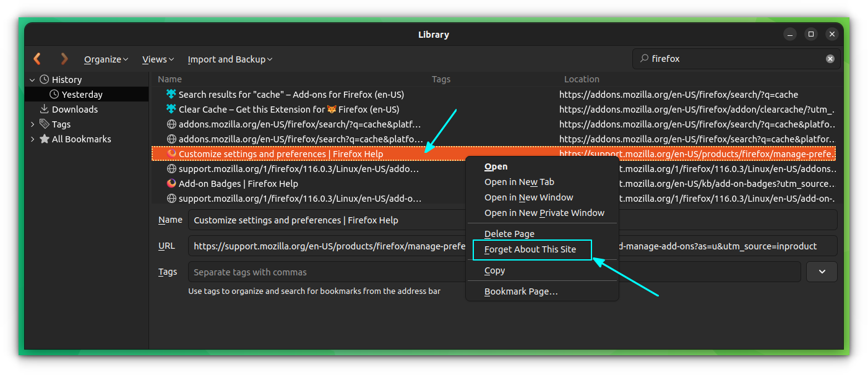Click Delete Page option
This screenshot has height=375, width=868.
coord(509,233)
